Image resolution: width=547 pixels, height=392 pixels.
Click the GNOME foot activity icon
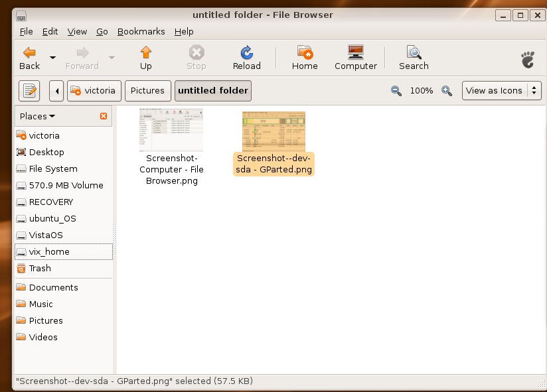(528, 59)
